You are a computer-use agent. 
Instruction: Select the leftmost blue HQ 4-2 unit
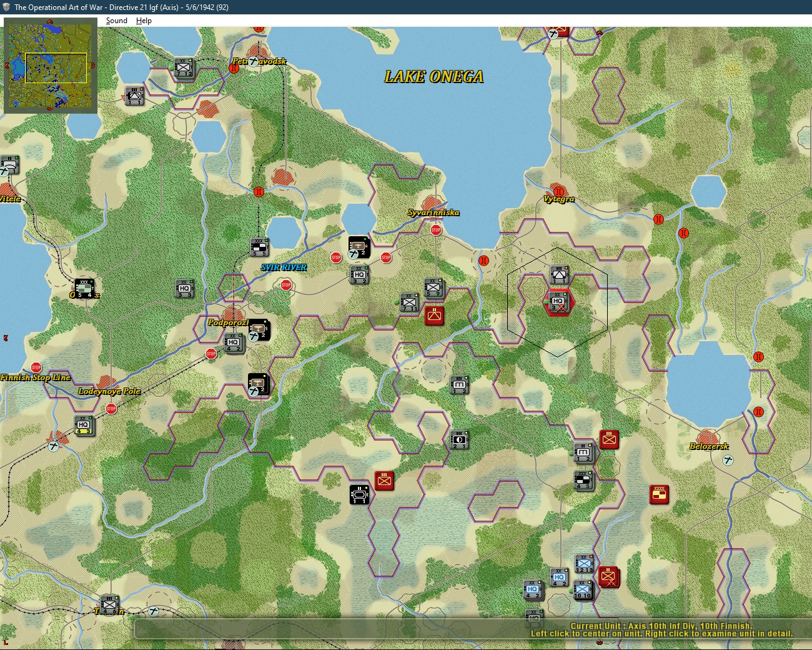coord(533,590)
